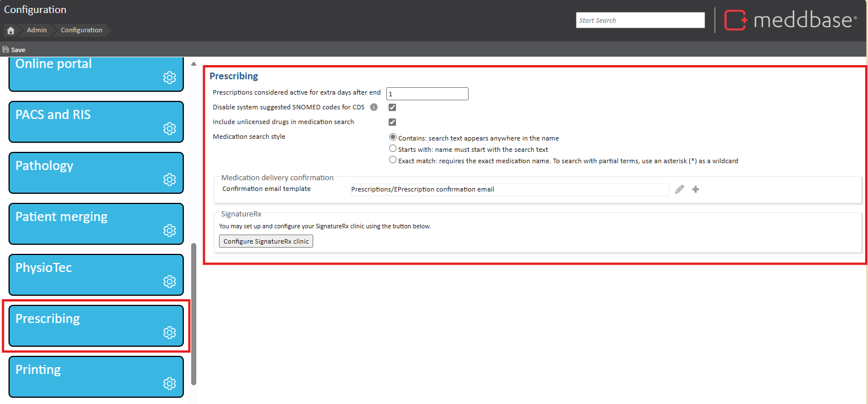The height and width of the screenshot is (404, 868).
Task: Add a new confirmation template via plus icon
Action: (695, 189)
